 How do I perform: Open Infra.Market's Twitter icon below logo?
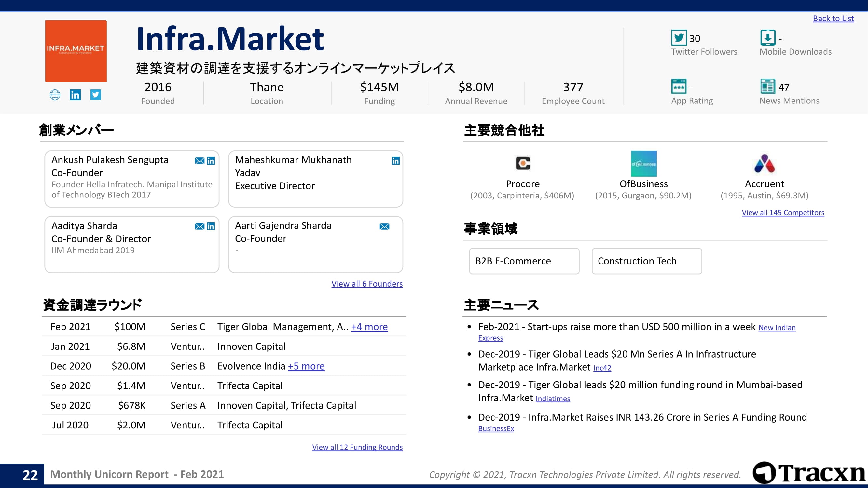coord(96,95)
